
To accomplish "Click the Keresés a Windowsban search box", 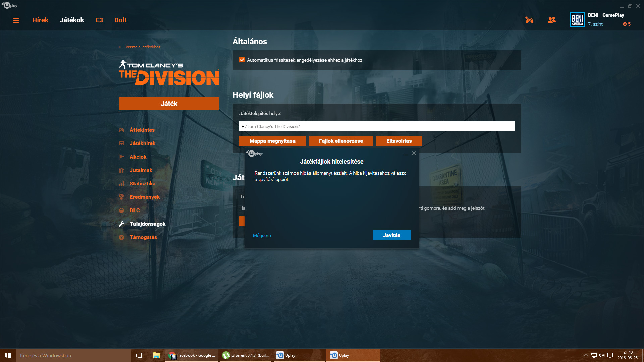I will pyautogui.click(x=74, y=355).
